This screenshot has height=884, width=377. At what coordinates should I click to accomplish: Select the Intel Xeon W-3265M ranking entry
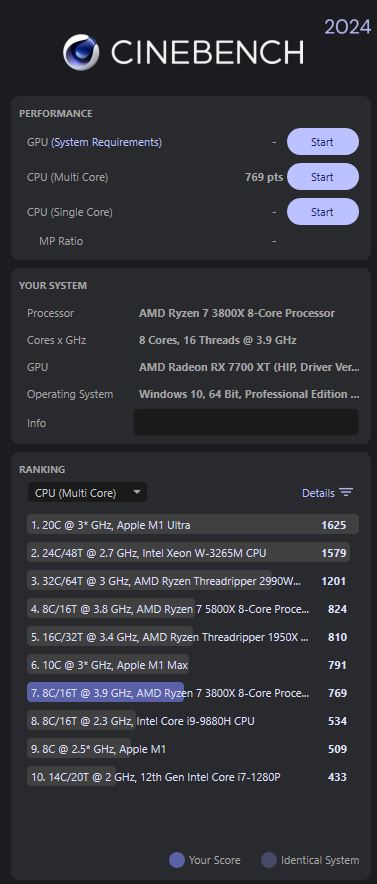point(193,553)
